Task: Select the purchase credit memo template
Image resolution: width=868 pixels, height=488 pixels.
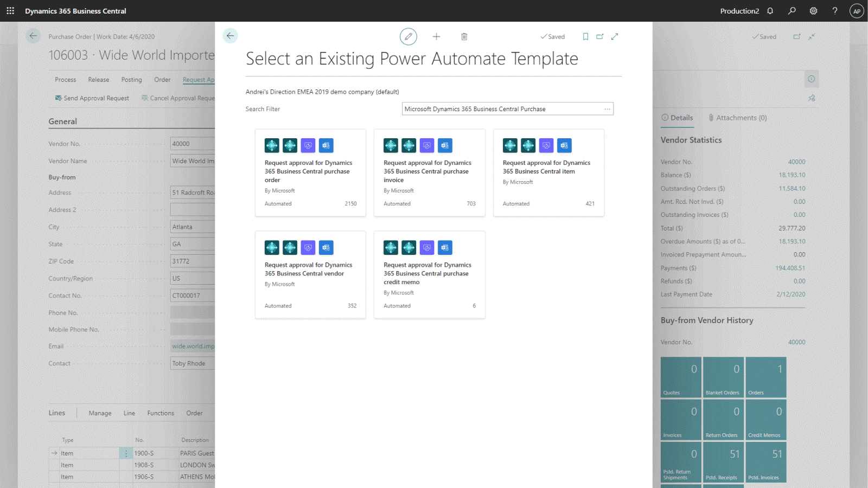Action: click(x=429, y=274)
